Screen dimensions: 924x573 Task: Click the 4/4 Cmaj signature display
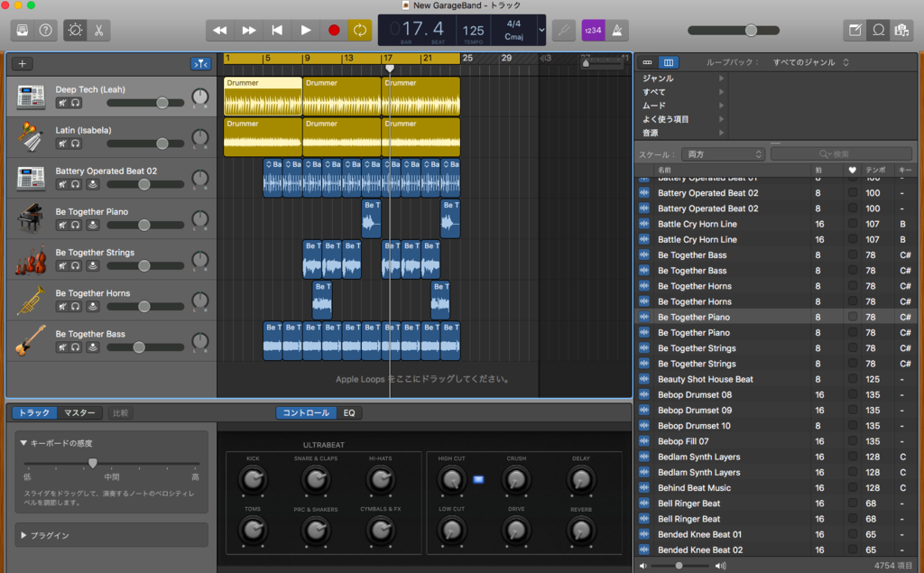click(513, 30)
